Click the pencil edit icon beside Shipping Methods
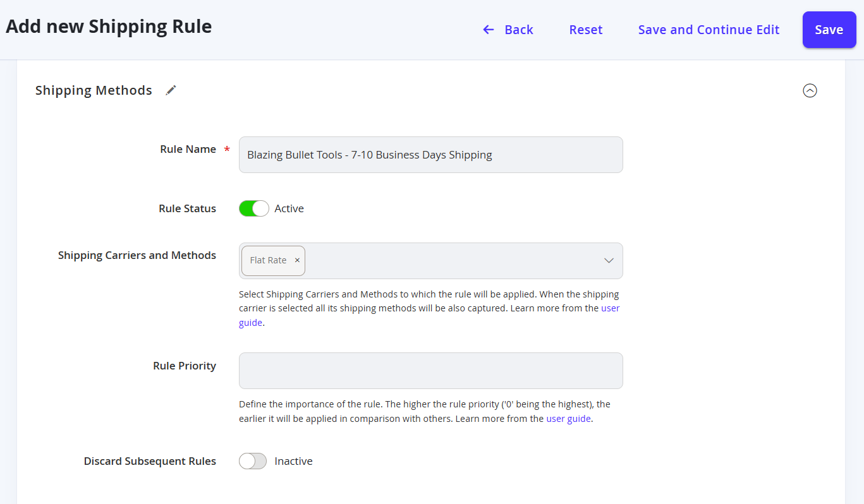Image resolution: width=864 pixels, height=504 pixels. [171, 90]
